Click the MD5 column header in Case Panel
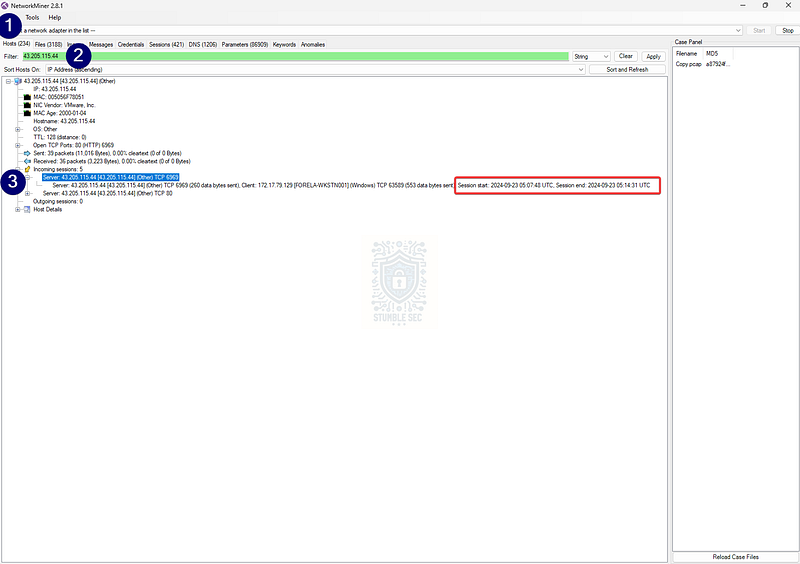Viewport: 800px width, 564px height. coord(718,53)
